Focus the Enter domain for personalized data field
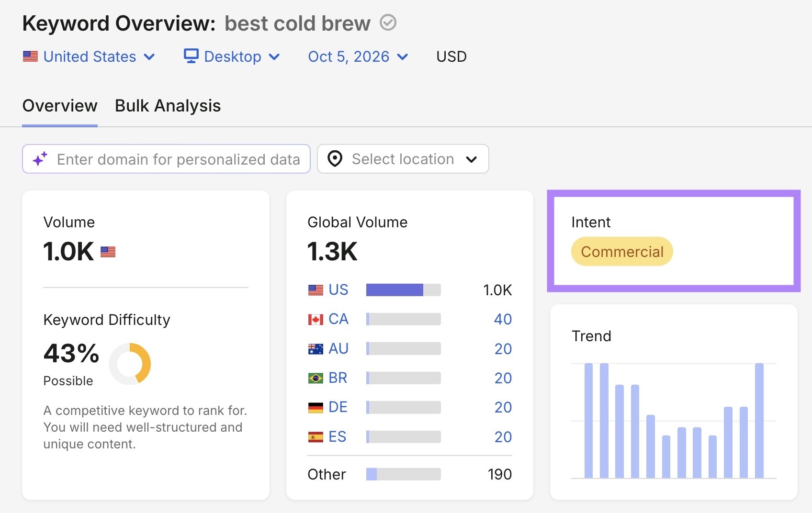The width and height of the screenshot is (812, 513). click(x=166, y=159)
